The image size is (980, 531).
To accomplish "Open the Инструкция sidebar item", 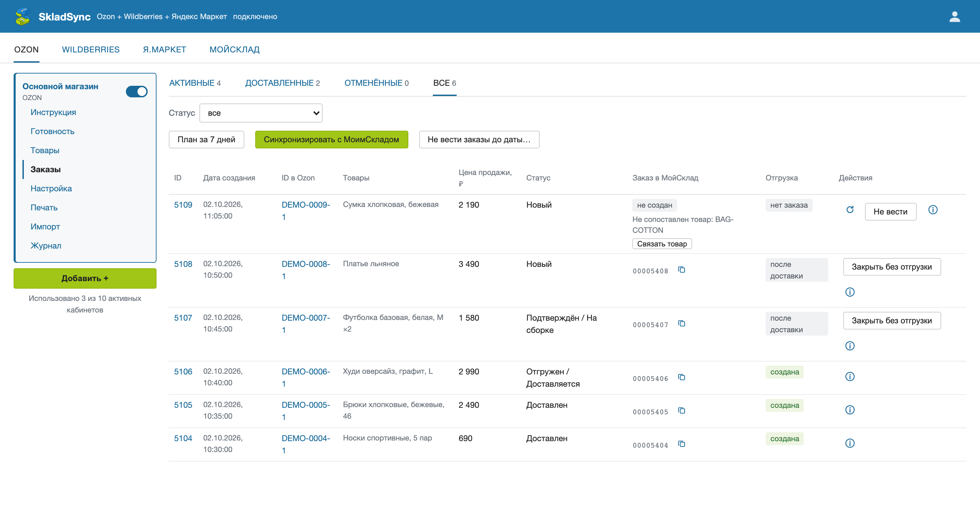I will tap(53, 112).
